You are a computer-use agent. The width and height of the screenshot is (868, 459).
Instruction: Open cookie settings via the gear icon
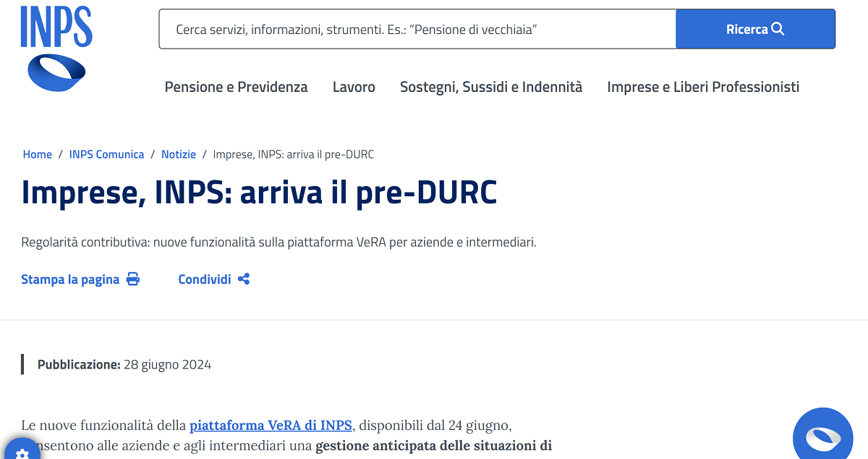click(22, 453)
